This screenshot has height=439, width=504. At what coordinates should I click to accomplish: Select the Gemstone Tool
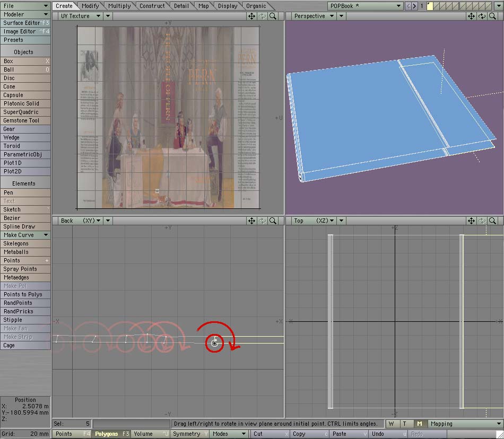click(25, 120)
